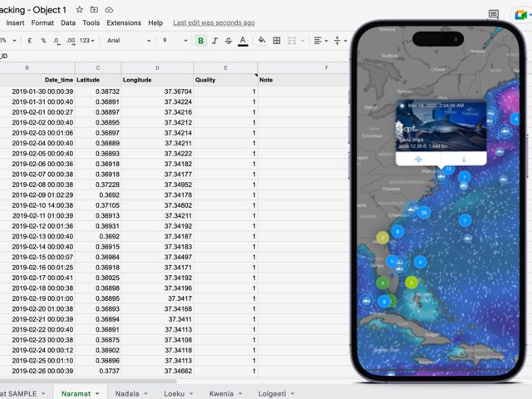The height and width of the screenshot is (399, 532).
Task: Open the Arial font dropdown
Action: click(129, 41)
